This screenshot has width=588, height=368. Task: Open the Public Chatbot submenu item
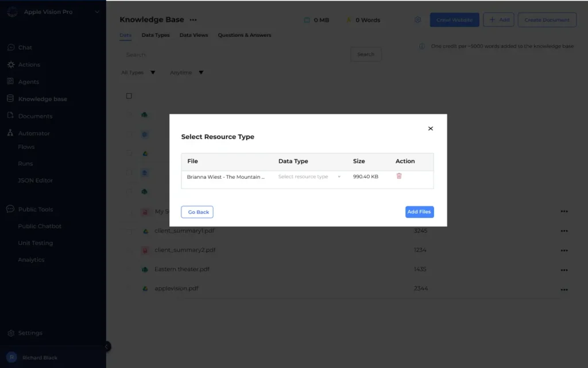pyautogui.click(x=40, y=226)
